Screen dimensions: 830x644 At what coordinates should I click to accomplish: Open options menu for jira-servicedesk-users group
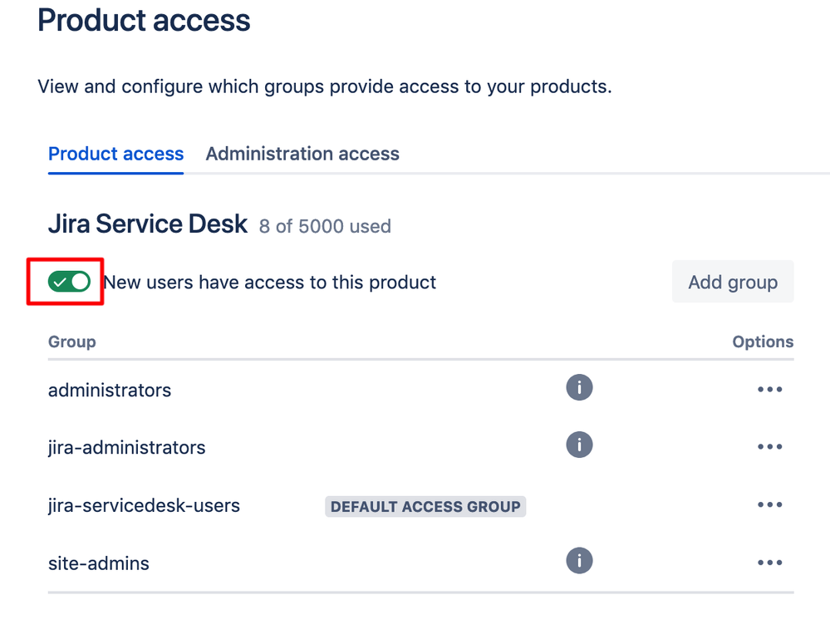click(x=769, y=504)
